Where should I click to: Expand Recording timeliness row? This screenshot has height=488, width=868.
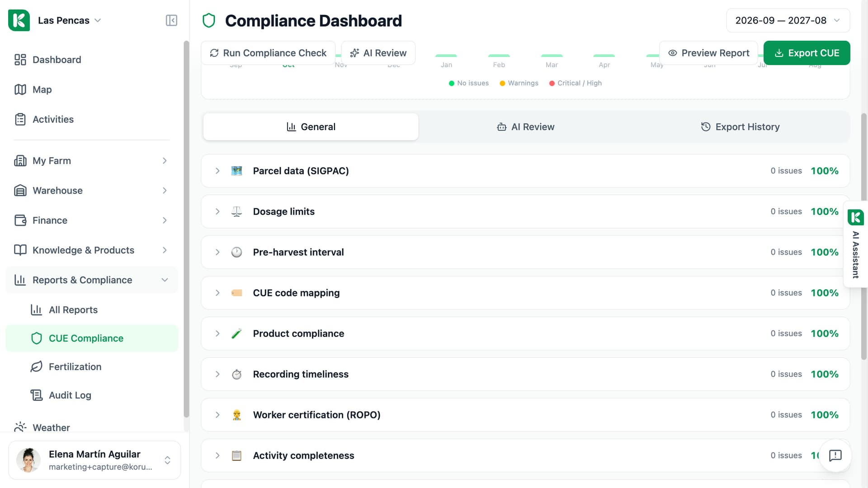tap(525, 374)
